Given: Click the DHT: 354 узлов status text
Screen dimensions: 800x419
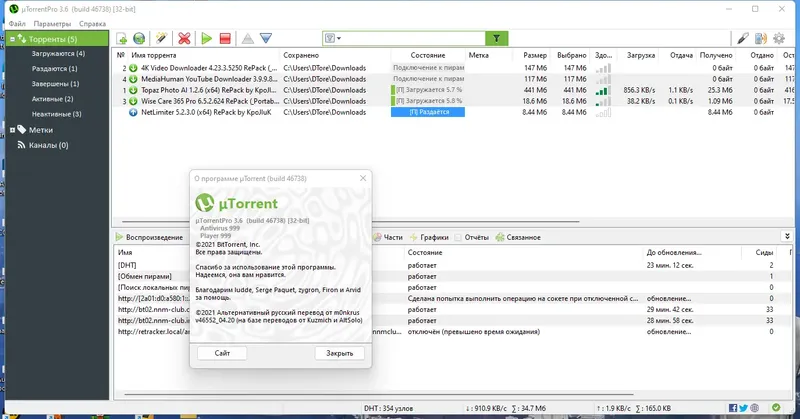Looking at the screenshot, I should click(388, 408).
